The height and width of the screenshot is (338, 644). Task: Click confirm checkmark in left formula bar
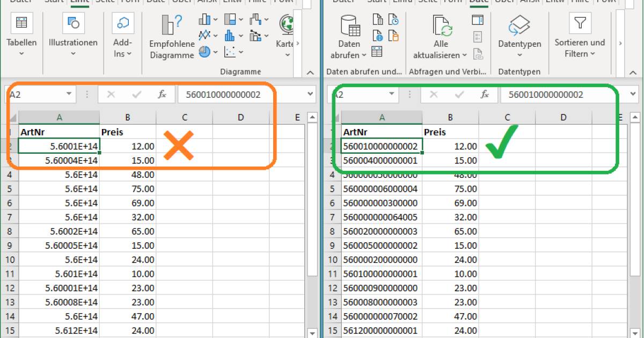point(137,95)
